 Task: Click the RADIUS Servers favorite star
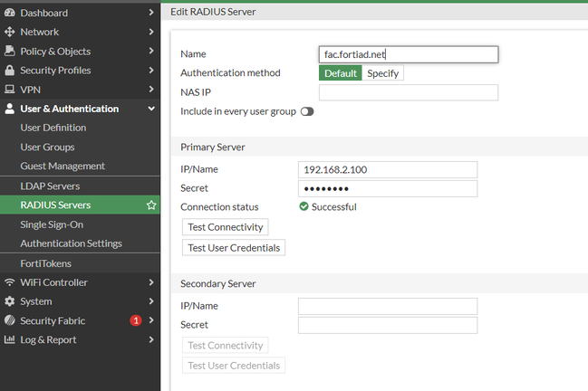pos(151,205)
